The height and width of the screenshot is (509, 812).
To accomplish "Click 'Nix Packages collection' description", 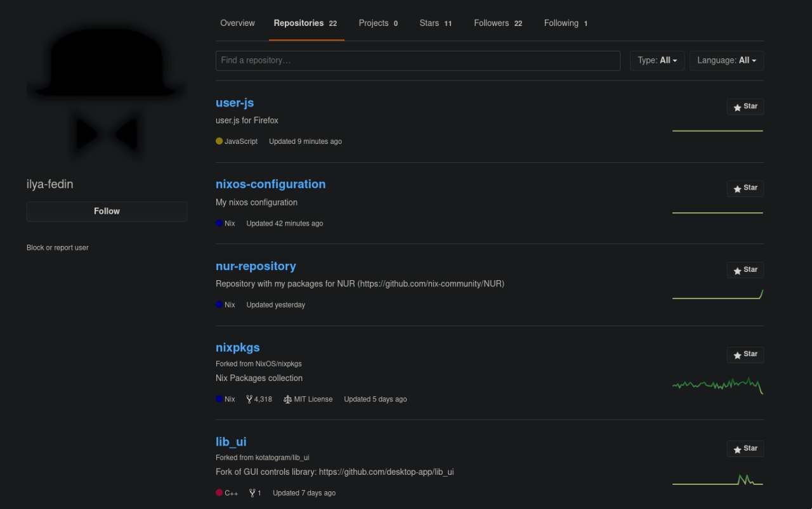I will [x=259, y=378].
